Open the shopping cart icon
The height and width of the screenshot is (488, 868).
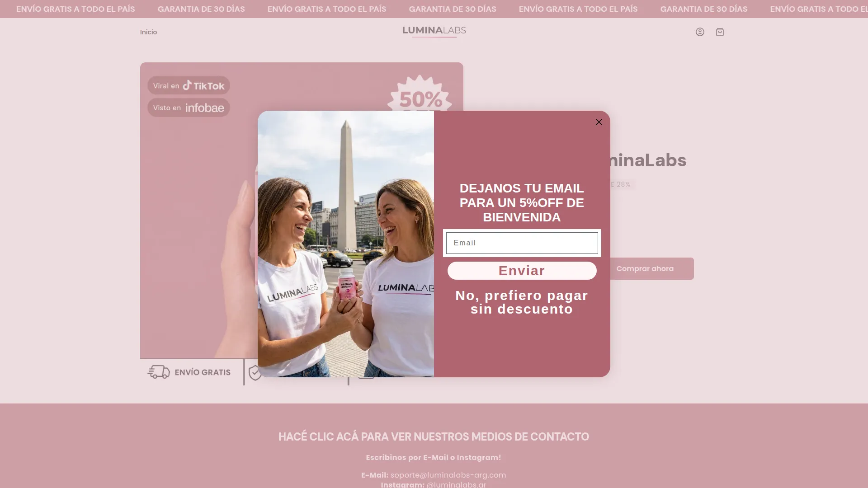pyautogui.click(x=720, y=32)
